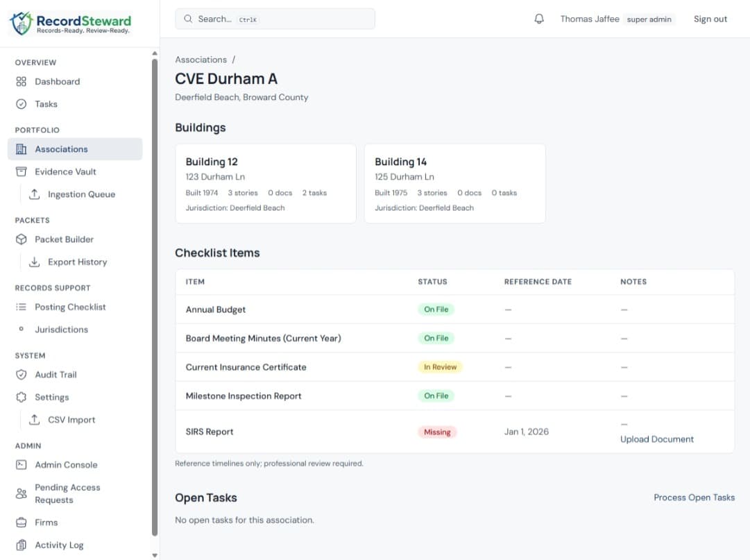
Task: Open notifications with the bell icon
Action: (x=539, y=19)
